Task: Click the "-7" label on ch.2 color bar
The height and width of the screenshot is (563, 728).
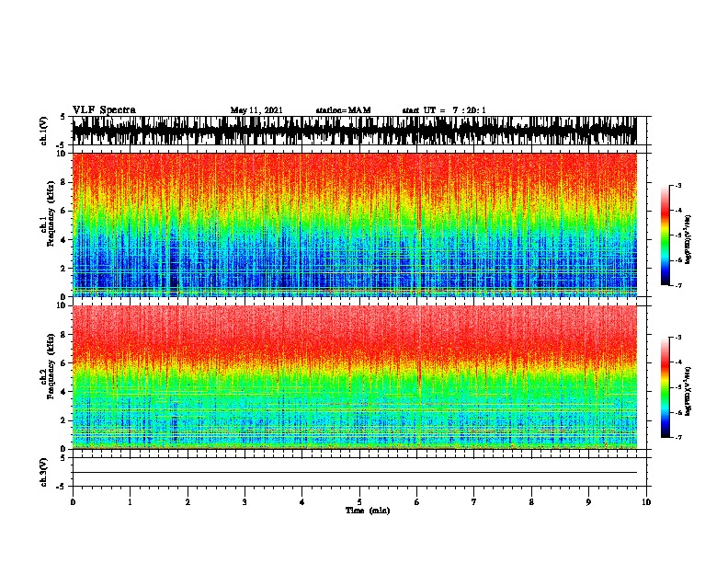Action: coord(677,437)
